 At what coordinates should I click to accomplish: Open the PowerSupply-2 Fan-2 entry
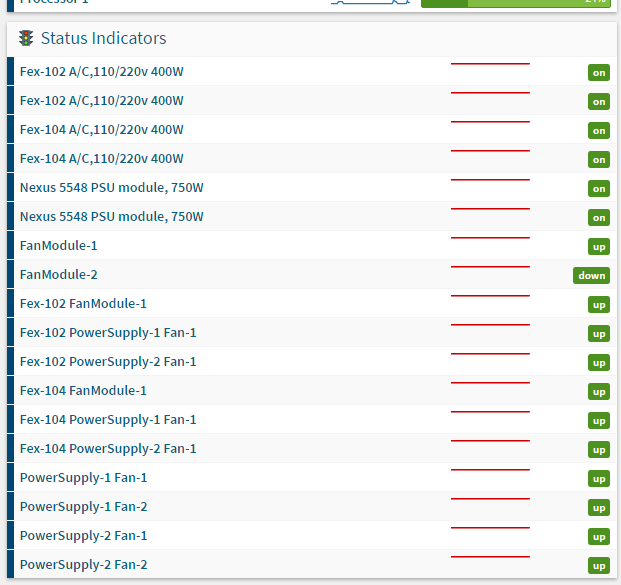click(84, 564)
